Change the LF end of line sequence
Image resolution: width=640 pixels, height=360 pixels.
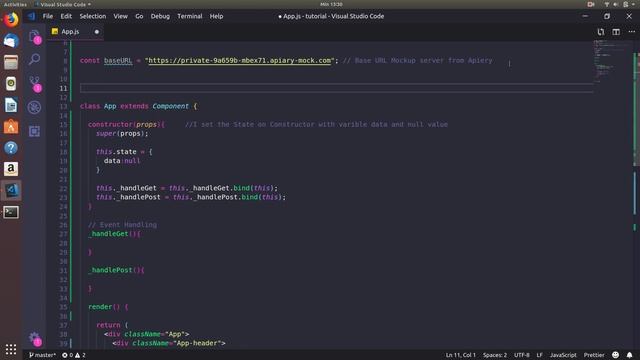540,355
